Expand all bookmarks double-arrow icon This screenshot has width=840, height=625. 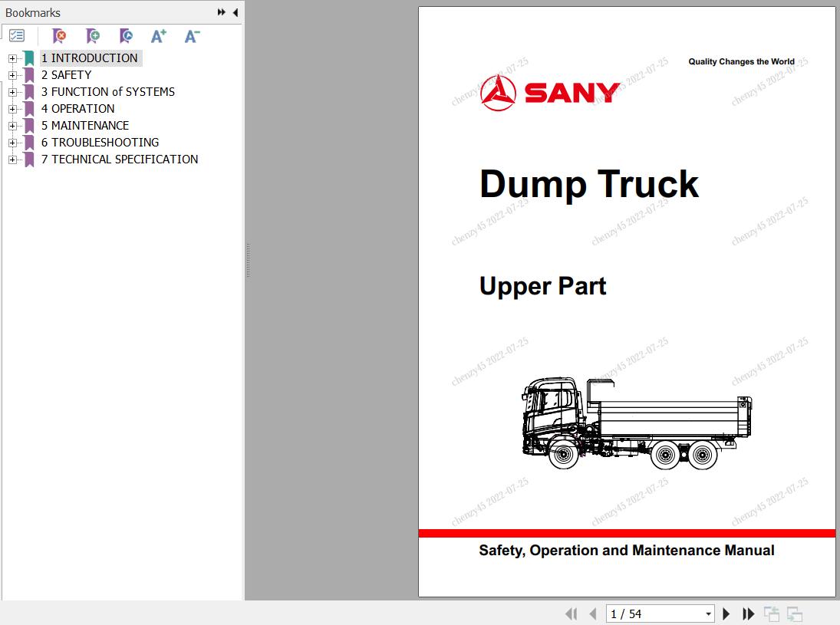pos(221,12)
